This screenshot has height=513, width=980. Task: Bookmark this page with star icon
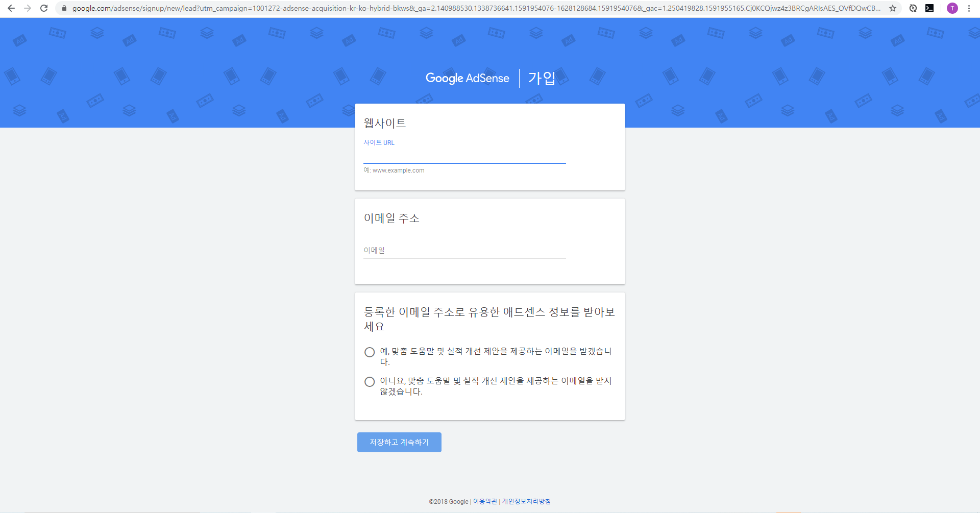[893, 8]
